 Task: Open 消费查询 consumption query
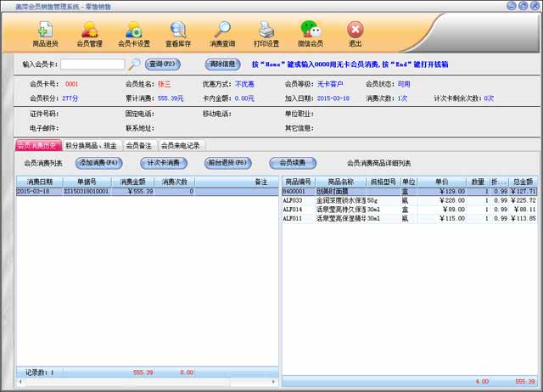pos(222,33)
